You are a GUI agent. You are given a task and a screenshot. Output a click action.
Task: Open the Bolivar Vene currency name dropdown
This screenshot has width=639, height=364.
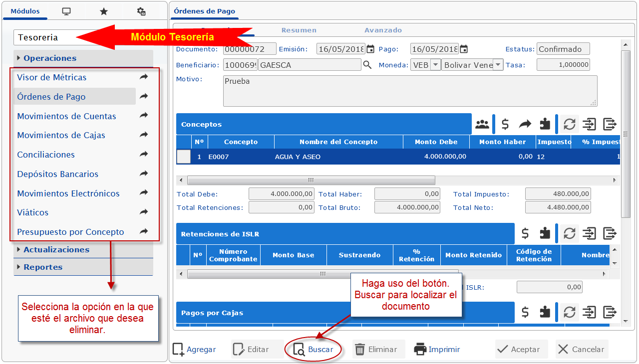498,65
